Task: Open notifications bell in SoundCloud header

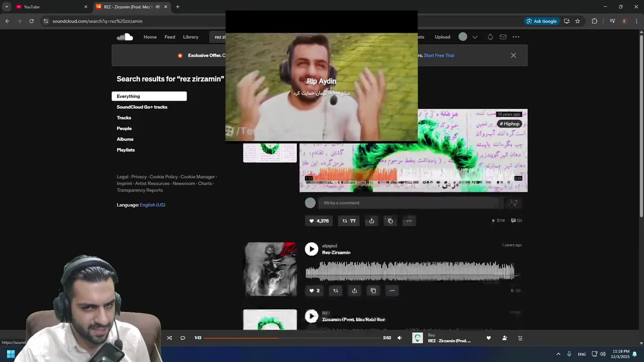Action: [490, 37]
